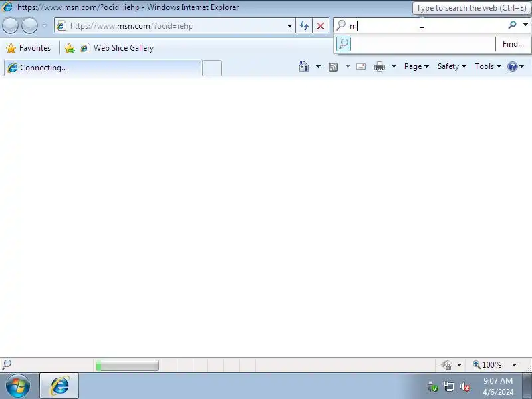The width and height of the screenshot is (532, 399).
Task: Click the msn.com address bar field
Action: [174, 26]
